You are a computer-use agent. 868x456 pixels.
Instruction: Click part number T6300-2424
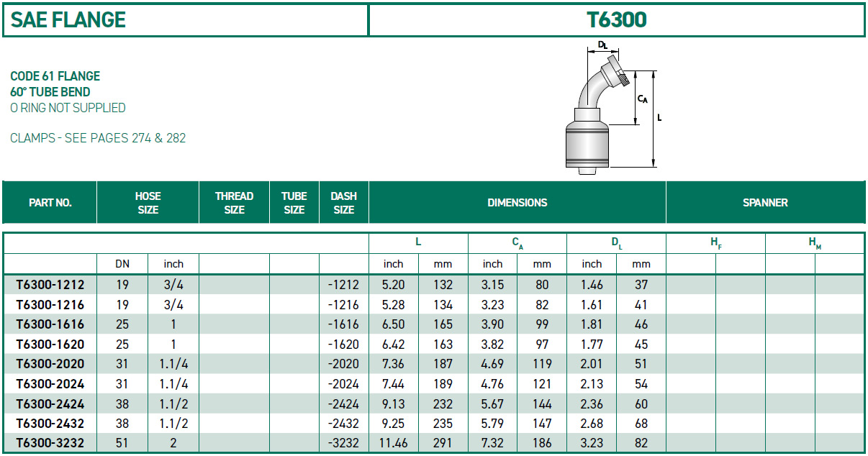point(50,403)
